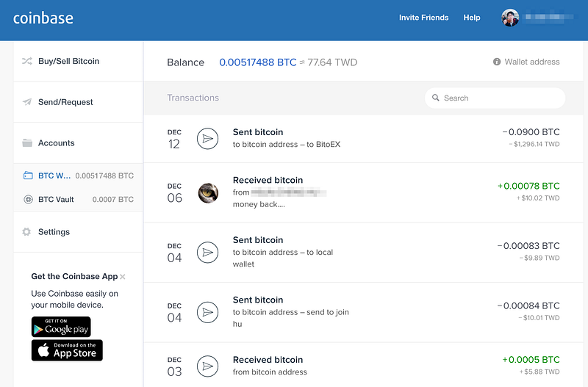Viewport: 588px width, 387px height.
Task: Click the Wallet address link
Action: coord(531,62)
